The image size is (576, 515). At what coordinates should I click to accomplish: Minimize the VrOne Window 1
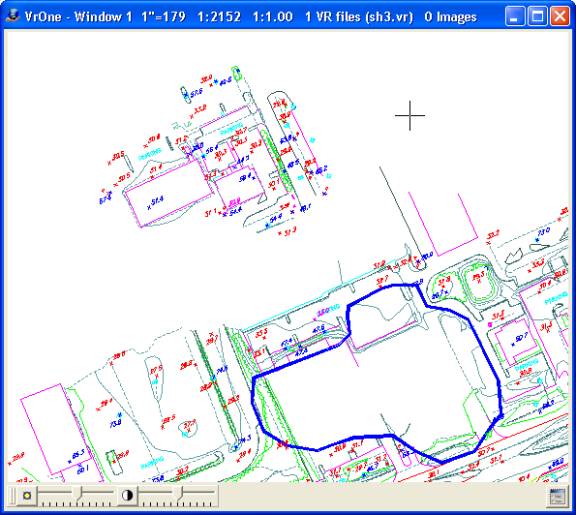[515, 17]
